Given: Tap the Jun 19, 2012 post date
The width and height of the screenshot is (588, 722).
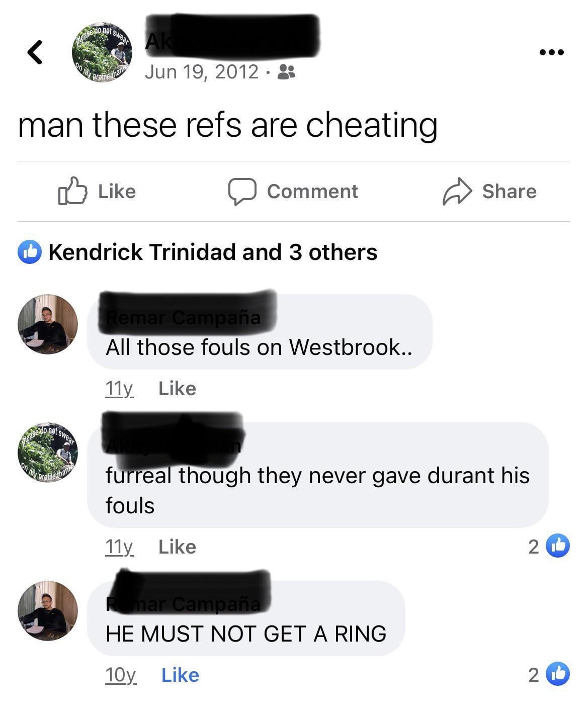Looking at the screenshot, I should [x=202, y=72].
